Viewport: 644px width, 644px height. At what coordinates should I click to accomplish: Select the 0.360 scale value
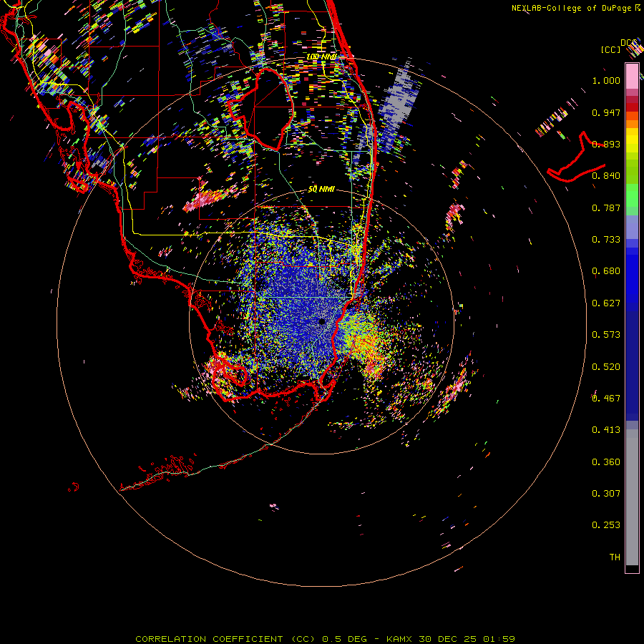click(606, 462)
